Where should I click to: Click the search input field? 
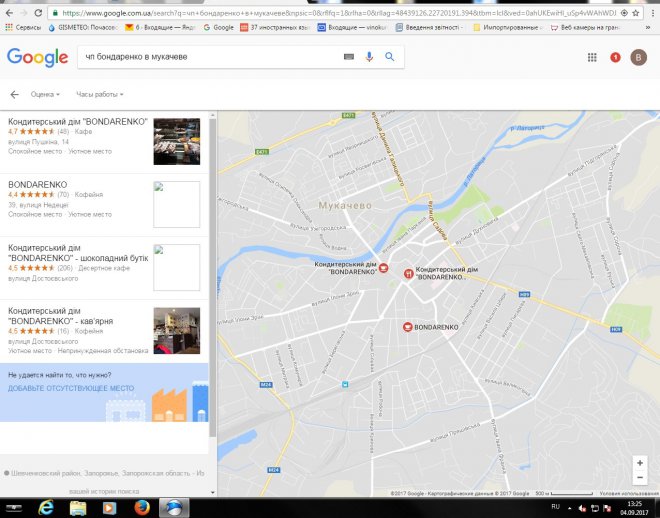[210, 57]
